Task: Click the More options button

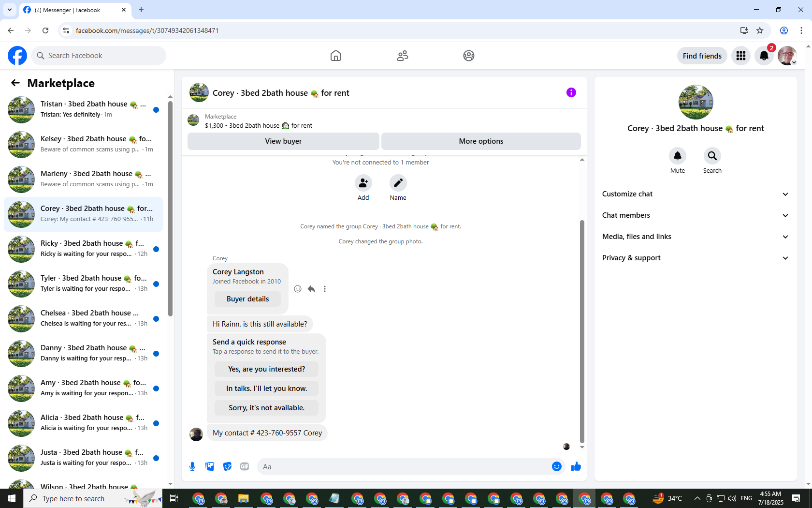Action: pos(481,141)
